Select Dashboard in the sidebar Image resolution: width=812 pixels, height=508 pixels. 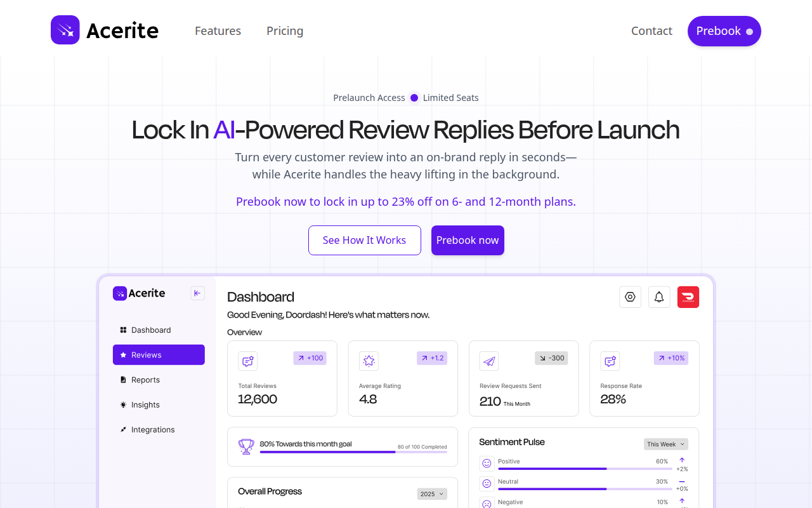(x=159, y=330)
